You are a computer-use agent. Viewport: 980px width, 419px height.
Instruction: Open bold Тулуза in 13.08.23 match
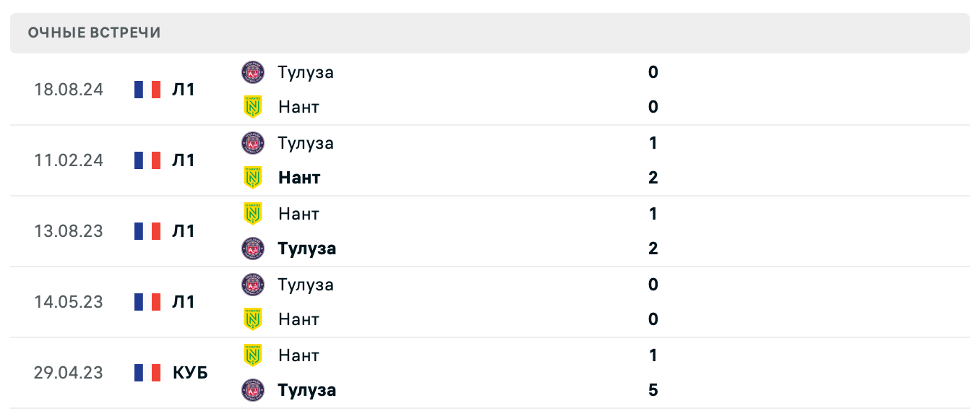pos(307,249)
